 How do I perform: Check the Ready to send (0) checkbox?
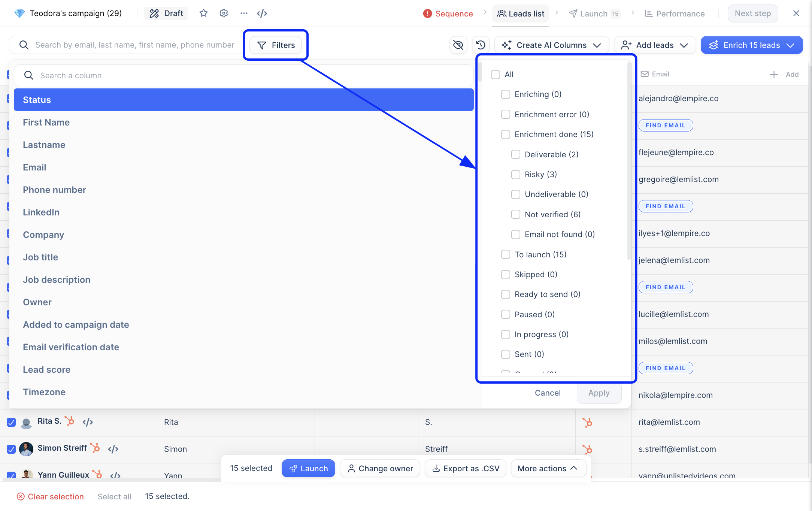(506, 294)
